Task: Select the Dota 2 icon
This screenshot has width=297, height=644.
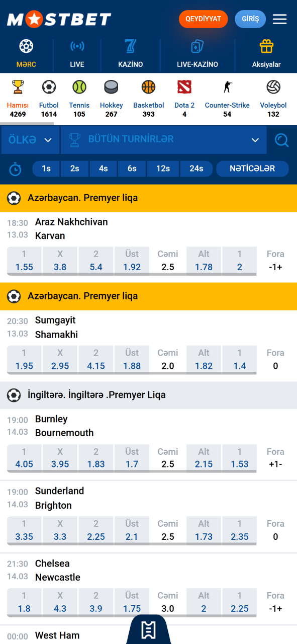Action: click(184, 87)
